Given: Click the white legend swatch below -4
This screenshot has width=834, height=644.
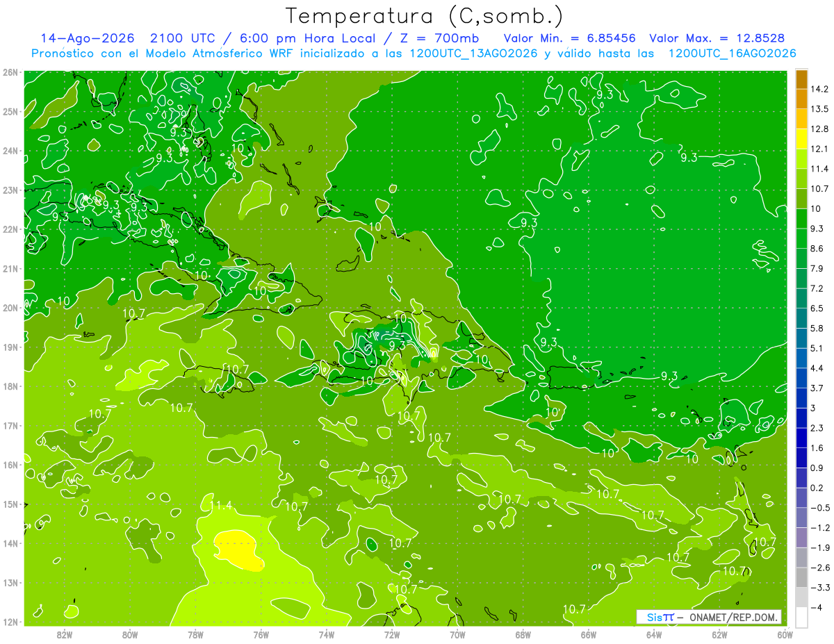Looking at the screenshot, I should 801,617.
